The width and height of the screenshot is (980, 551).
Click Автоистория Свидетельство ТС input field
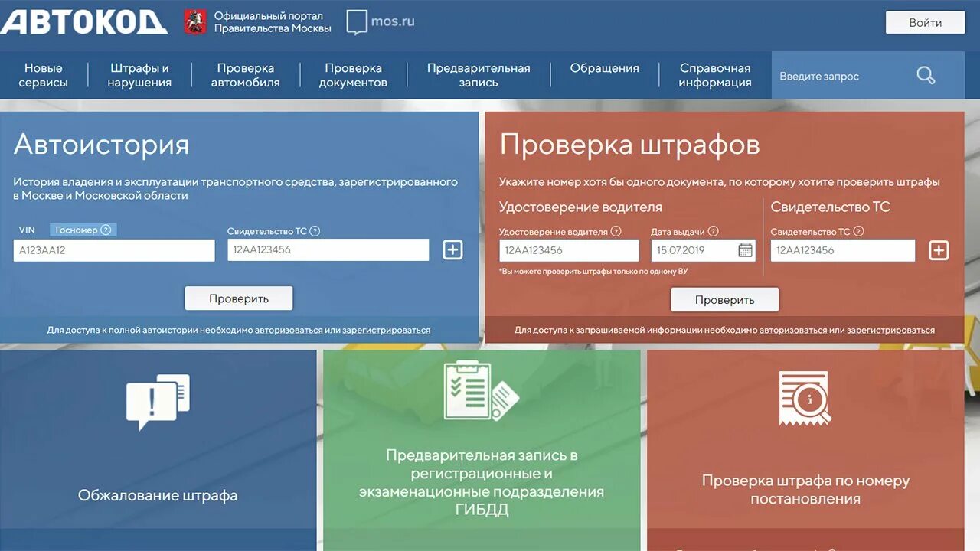(x=328, y=250)
